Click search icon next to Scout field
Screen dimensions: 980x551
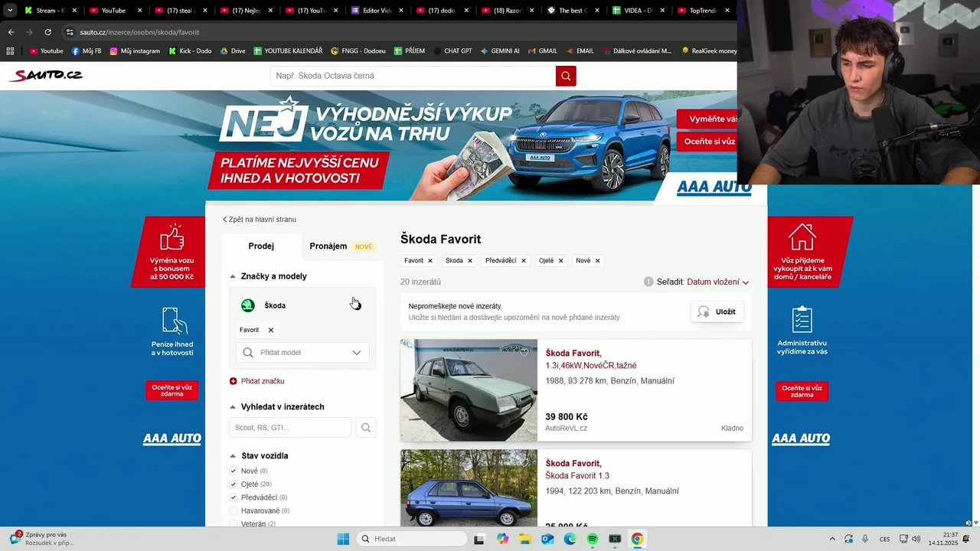coord(366,428)
